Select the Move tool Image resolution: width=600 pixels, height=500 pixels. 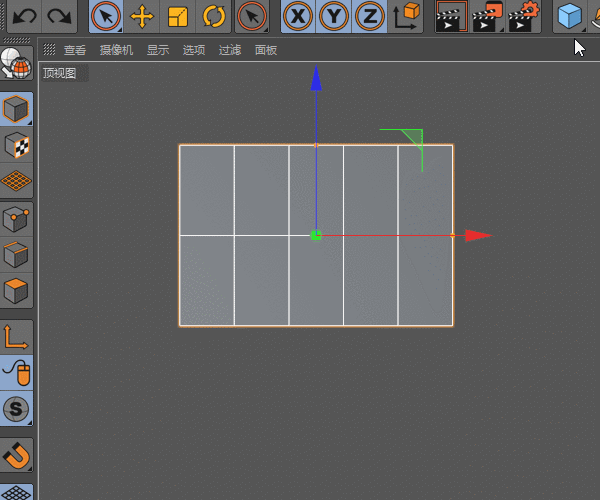(142, 16)
